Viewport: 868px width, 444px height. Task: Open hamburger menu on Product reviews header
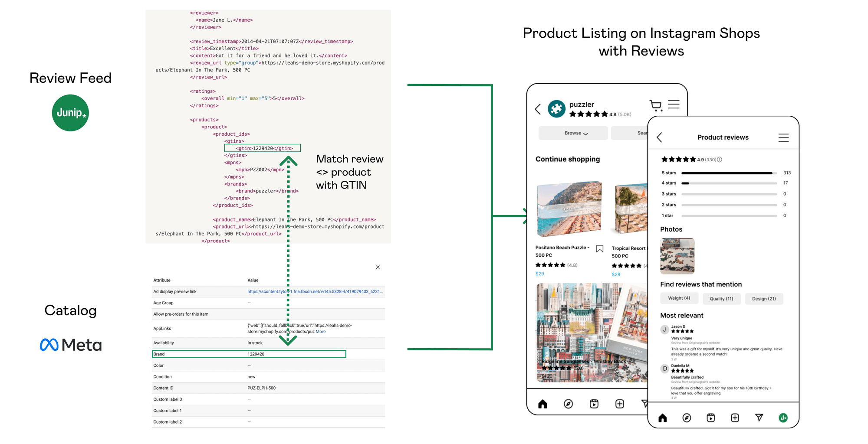tap(783, 138)
